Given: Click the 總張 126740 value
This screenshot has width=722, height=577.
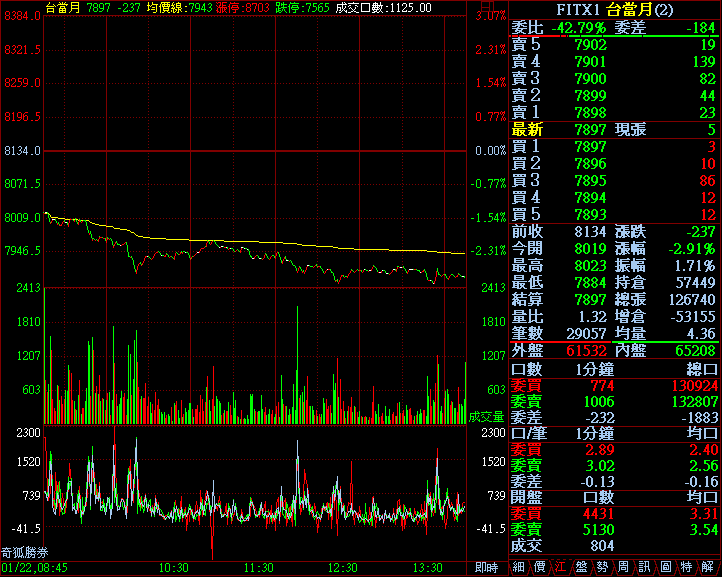Looking at the screenshot, I should pyautogui.click(x=692, y=299).
